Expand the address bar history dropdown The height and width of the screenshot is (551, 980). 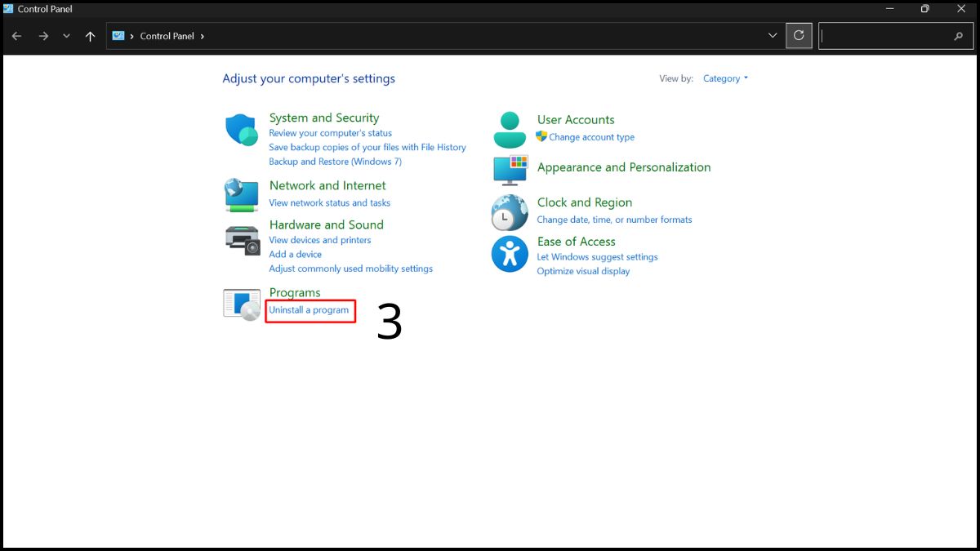[x=773, y=36]
